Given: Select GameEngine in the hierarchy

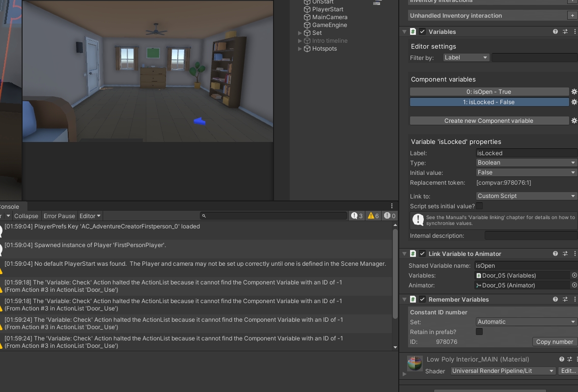Looking at the screenshot, I should [x=329, y=25].
